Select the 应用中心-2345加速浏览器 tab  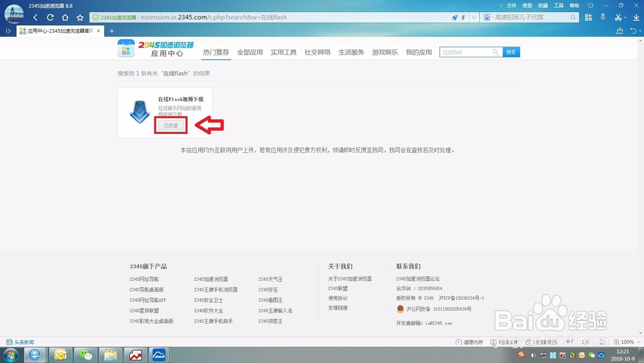click(x=60, y=31)
